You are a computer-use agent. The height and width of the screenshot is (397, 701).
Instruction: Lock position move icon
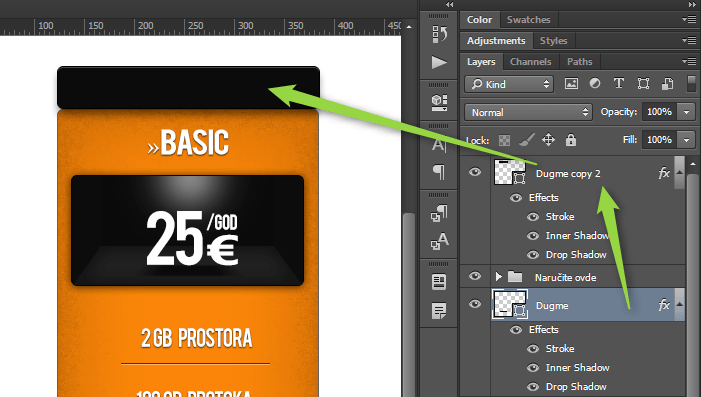click(549, 140)
